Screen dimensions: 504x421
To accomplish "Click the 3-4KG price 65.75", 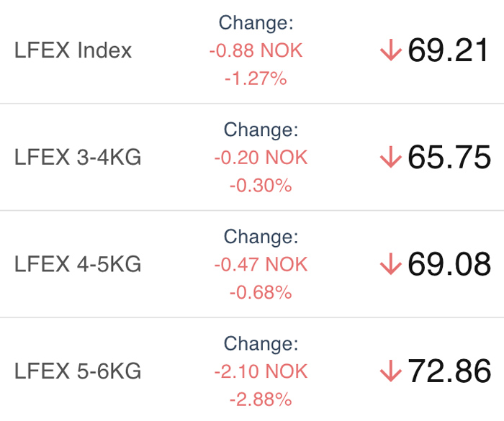I will pyautogui.click(x=449, y=158).
